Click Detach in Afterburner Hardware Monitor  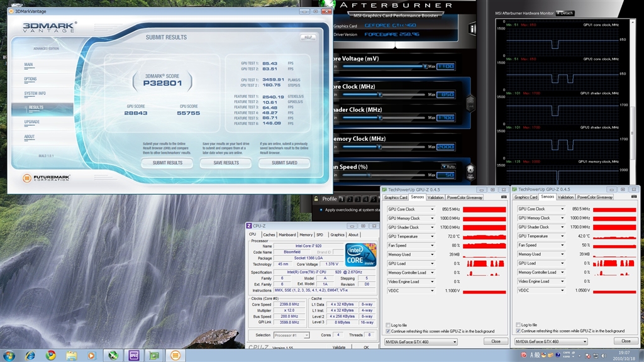(x=565, y=13)
